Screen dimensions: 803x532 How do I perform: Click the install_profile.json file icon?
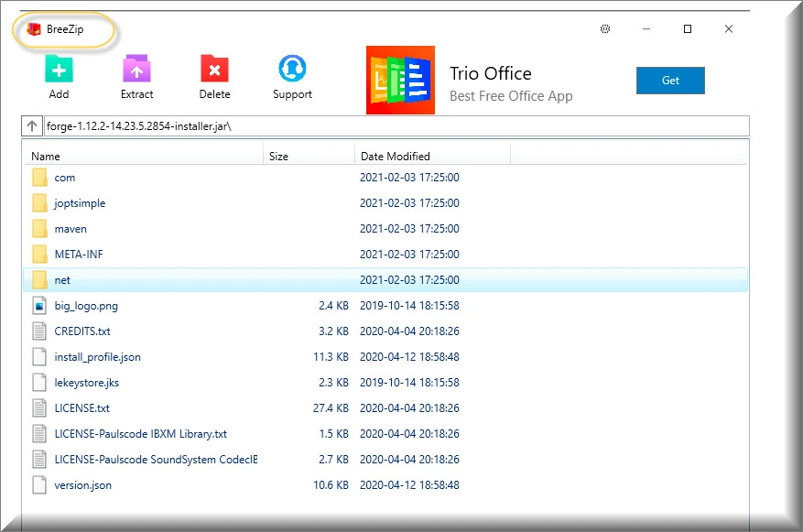coord(39,357)
